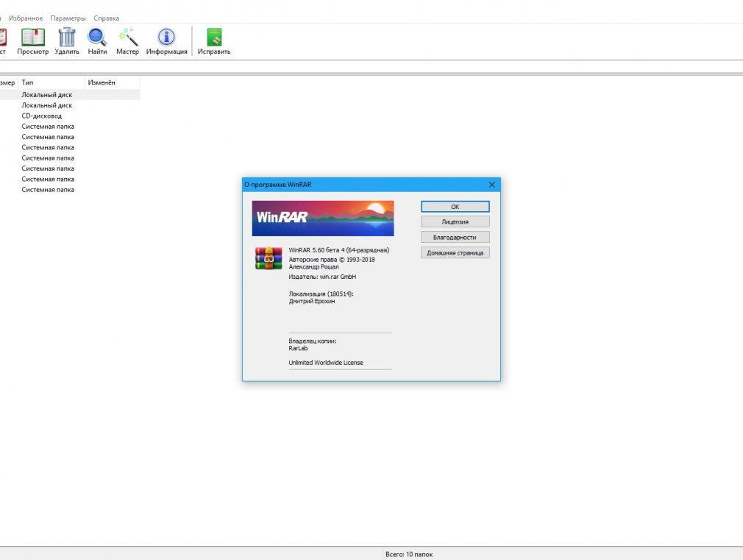This screenshot has height=560, width=743.
Task: Select the first Локальный диск row
Action: point(70,95)
